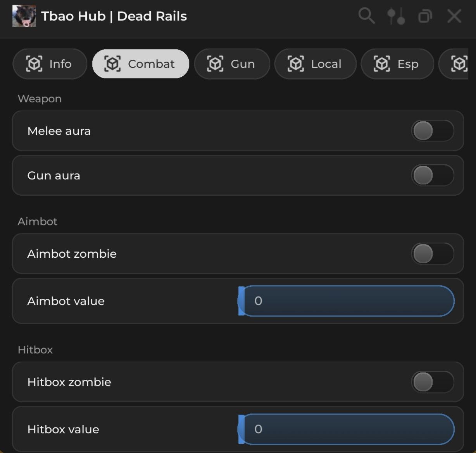Open the settings sliders icon

(x=396, y=16)
